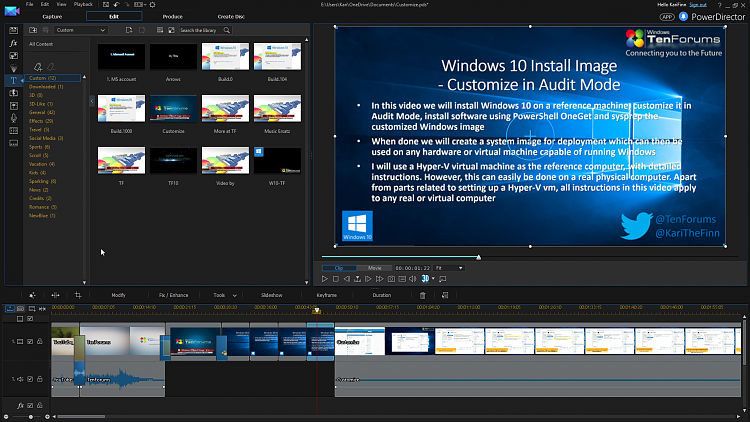Open the PiP Objects Room icon
The height and width of the screenshot is (422, 750).
pos(13,56)
